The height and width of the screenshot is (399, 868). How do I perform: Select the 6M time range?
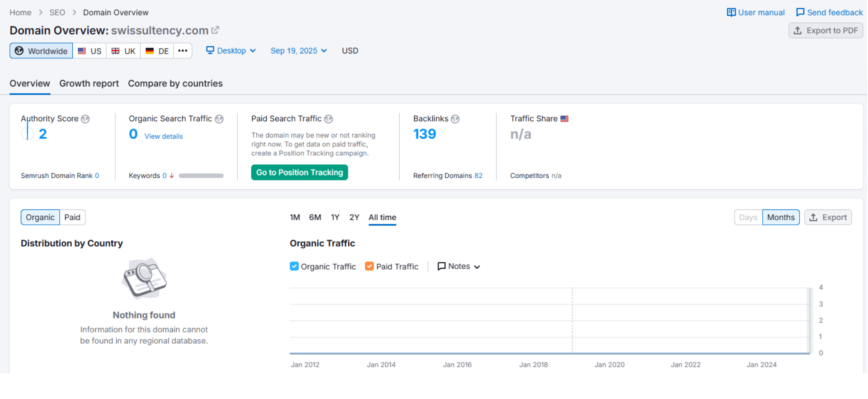(315, 217)
